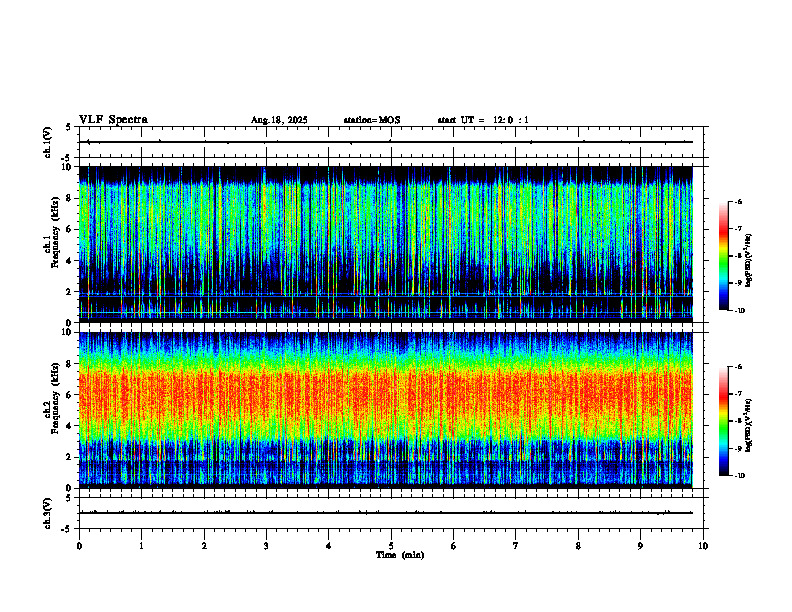Click the "station=MOS" header text

tap(372, 120)
